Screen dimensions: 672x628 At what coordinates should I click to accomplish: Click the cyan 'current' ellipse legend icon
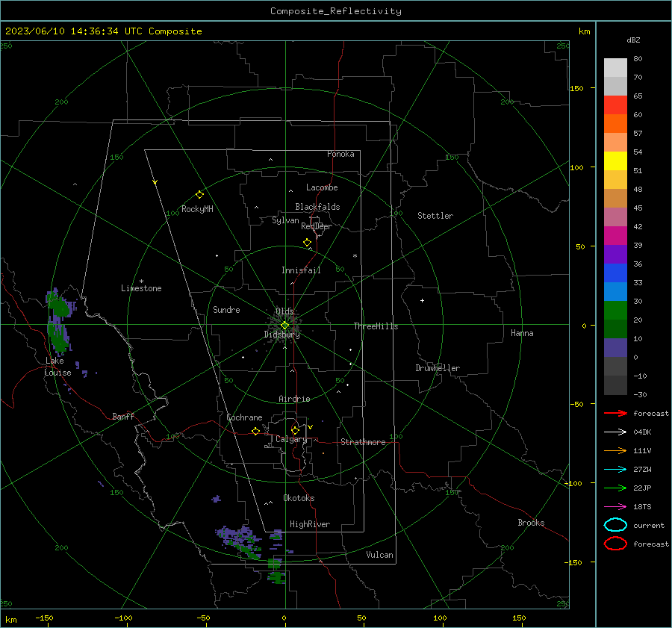click(615, 525)
